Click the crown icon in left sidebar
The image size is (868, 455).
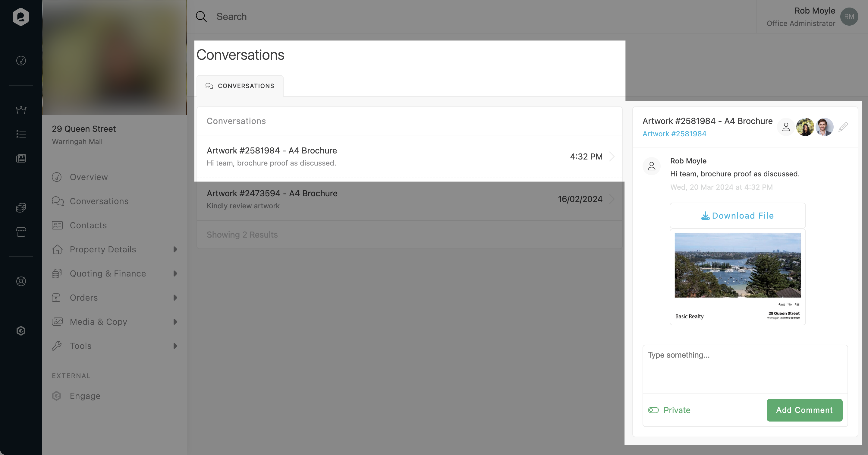click(x=21, y=110)
